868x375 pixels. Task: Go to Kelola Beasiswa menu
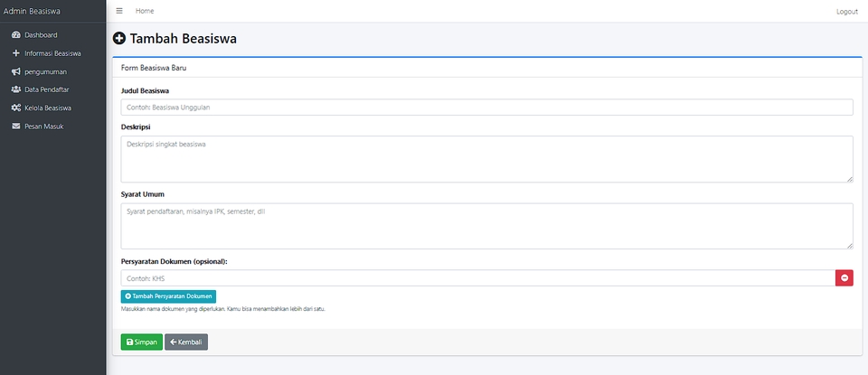(x=48, y=108)
